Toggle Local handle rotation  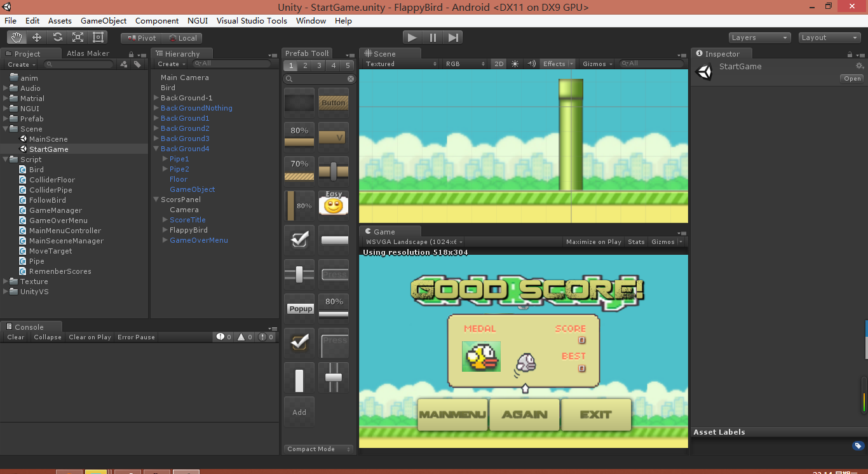pyautogui.click(x=182, y=38)
